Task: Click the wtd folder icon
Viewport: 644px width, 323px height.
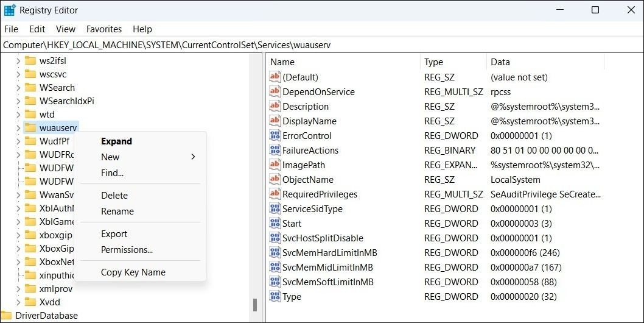Action: pos(30,115)
